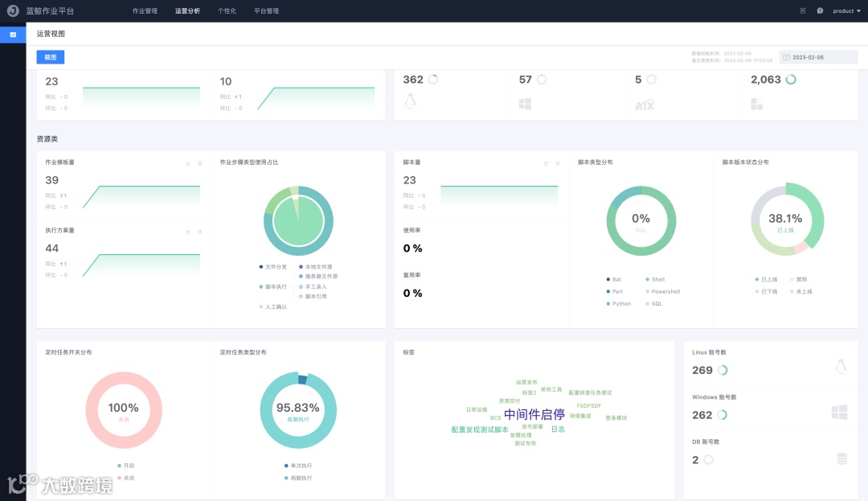Toggle 已下线 legend entry
The height and width of the screenshot is (501, 868).
pyautogui.click(x=766, y=292)
